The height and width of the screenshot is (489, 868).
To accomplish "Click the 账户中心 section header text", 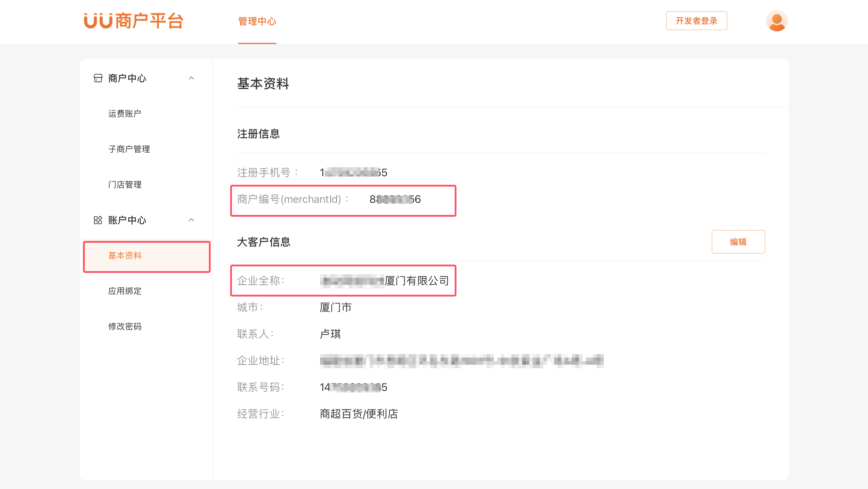I will tap(127, 220).
